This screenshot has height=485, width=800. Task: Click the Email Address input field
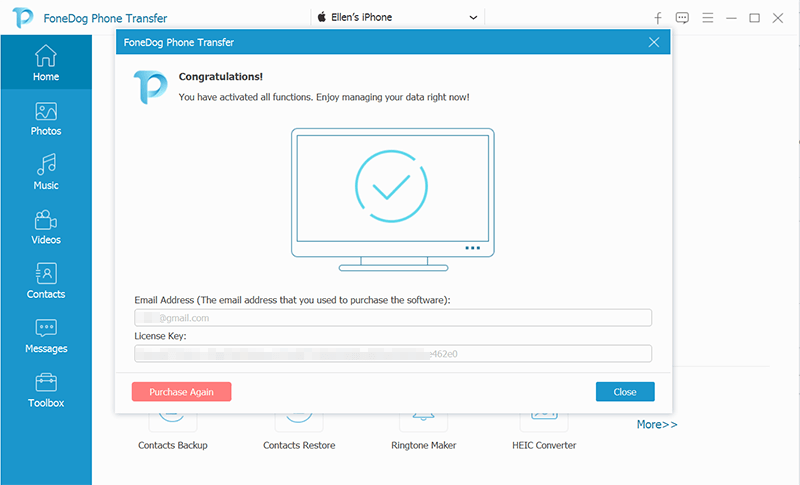[x=393, y=318]
